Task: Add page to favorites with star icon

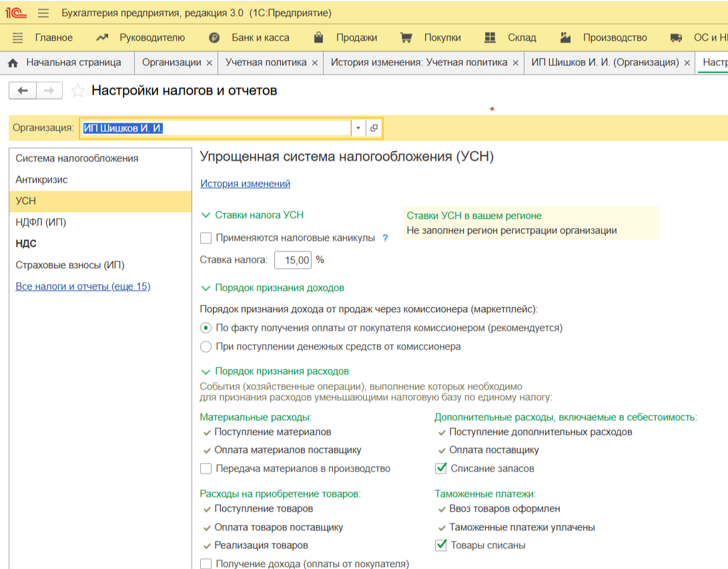Action: point(77,91)
